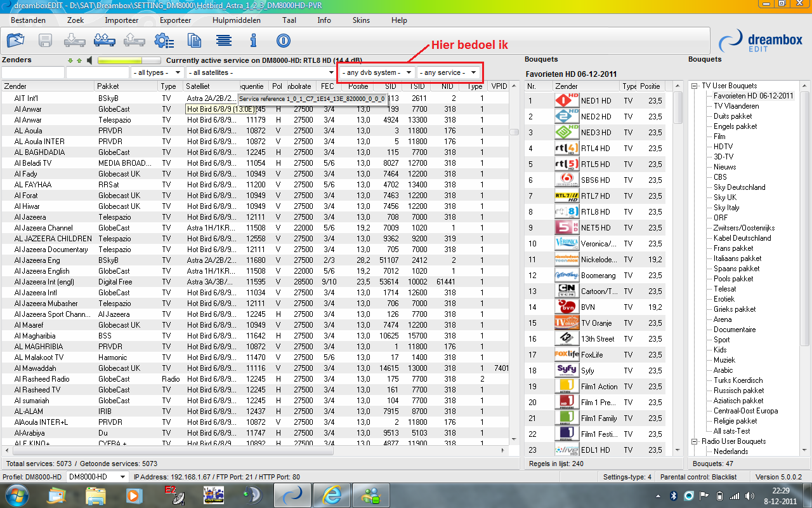Open Windows Media Player taskbar icon
The width and height of the screenshot is (812, 508).
coord(134,495)
